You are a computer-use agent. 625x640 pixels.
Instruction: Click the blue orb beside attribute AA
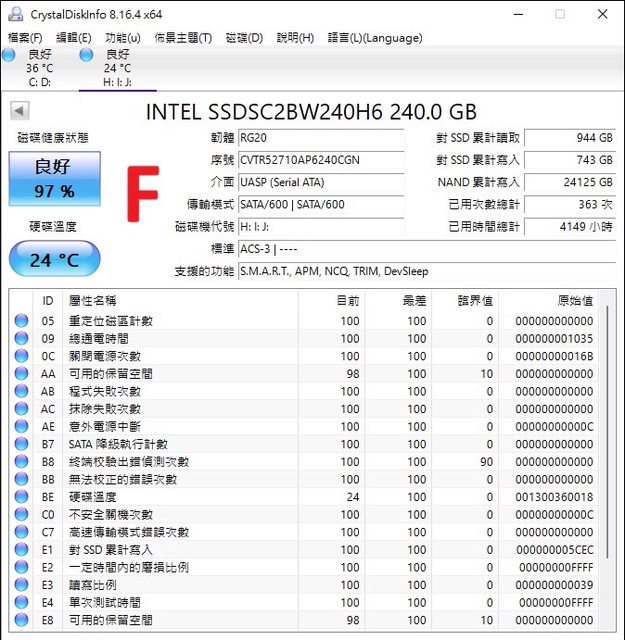(x=22, y=374)
